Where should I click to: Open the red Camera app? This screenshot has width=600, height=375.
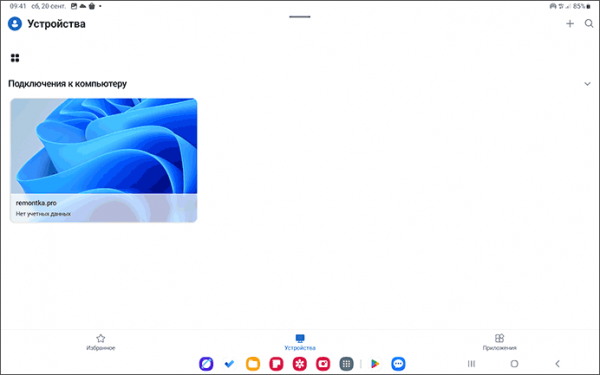pos(323,364)
